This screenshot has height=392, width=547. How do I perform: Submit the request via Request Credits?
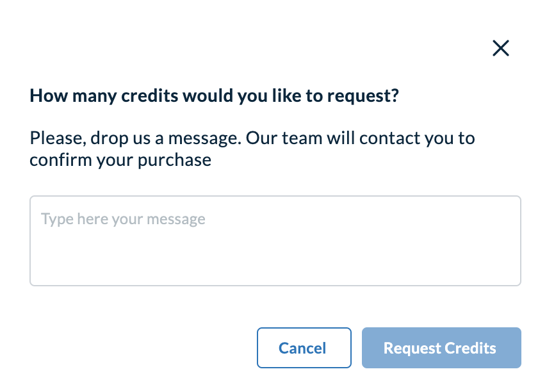pyautogui.click(x=441, y=348)
